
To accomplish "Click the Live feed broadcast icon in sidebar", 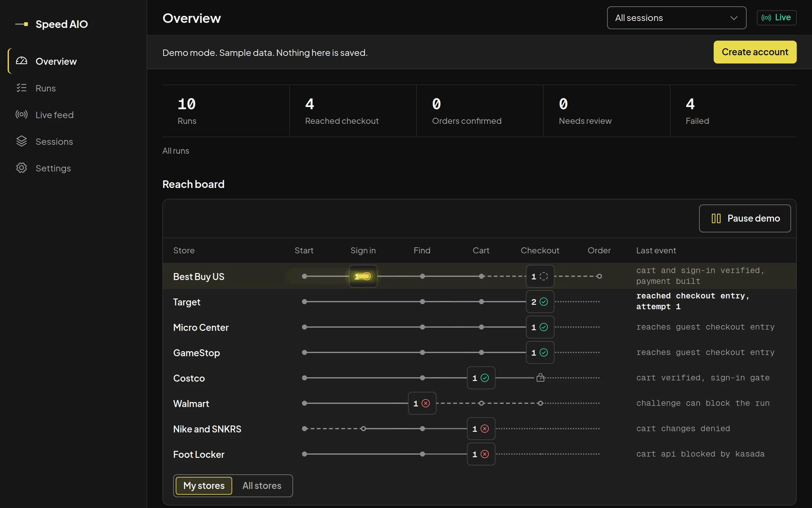I will pyautogui.click(x=22, y=115).
